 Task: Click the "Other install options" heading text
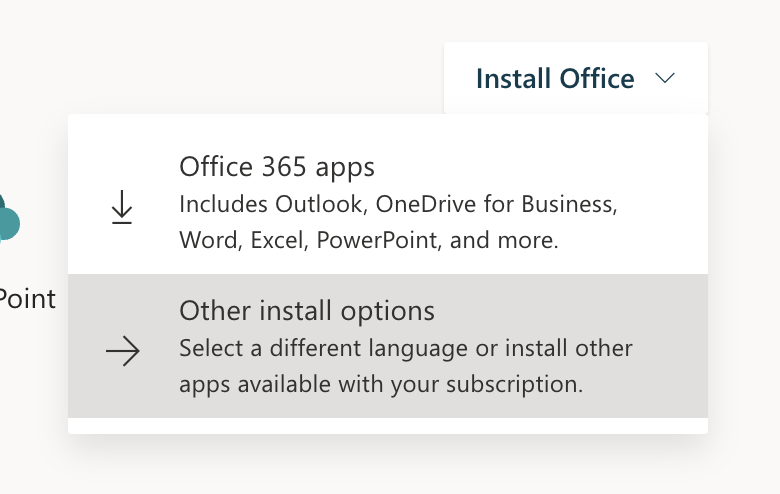307,311
